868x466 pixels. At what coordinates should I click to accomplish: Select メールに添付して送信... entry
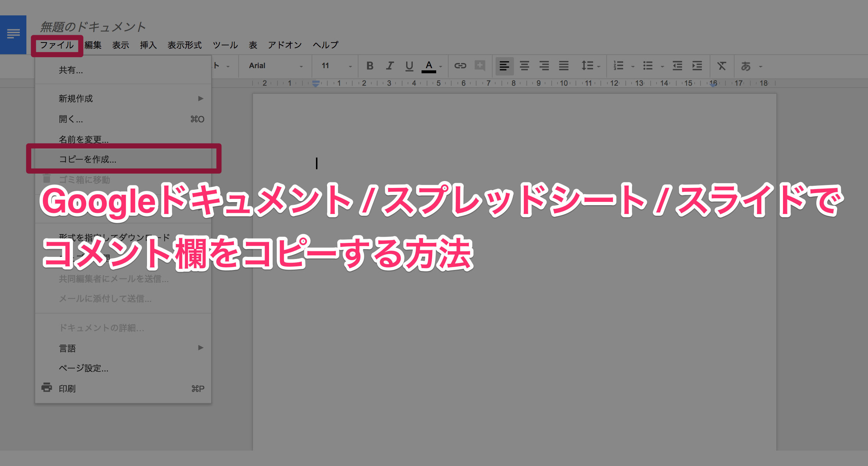(x=123, y=299)
